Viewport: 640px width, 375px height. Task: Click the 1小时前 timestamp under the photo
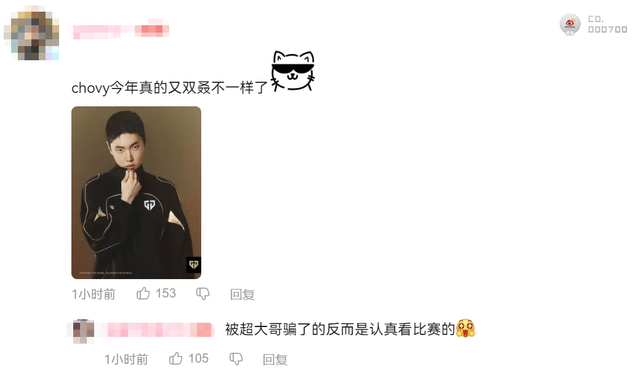click(94, 294)
